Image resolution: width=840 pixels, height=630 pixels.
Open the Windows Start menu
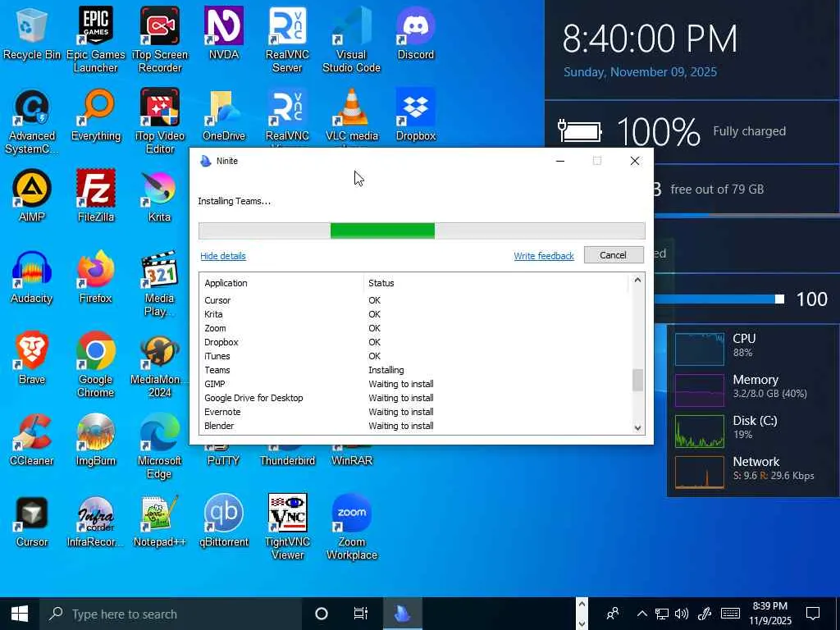pyautogui.click(x=20, y=614)
